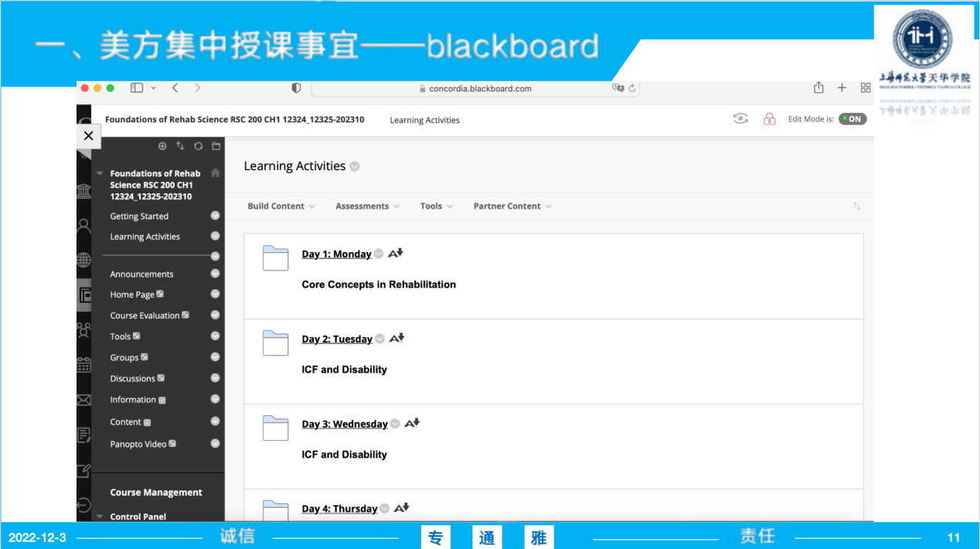The height and width of the screenshot is (549, 980).
Task: Click the add new tab plus icon
Action: [842, 88]
